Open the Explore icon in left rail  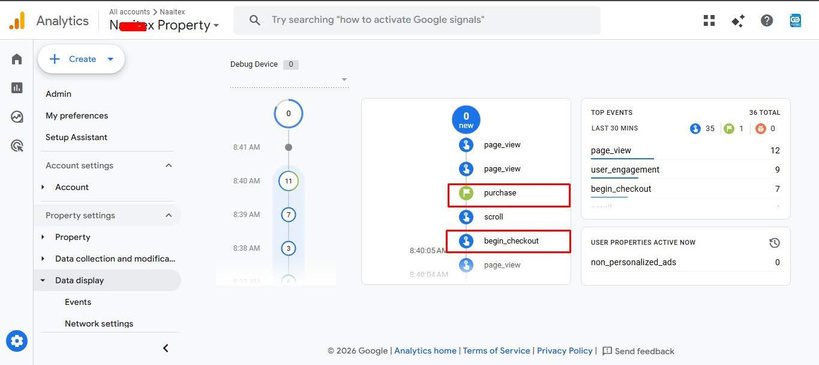click(x=17, y=117)
